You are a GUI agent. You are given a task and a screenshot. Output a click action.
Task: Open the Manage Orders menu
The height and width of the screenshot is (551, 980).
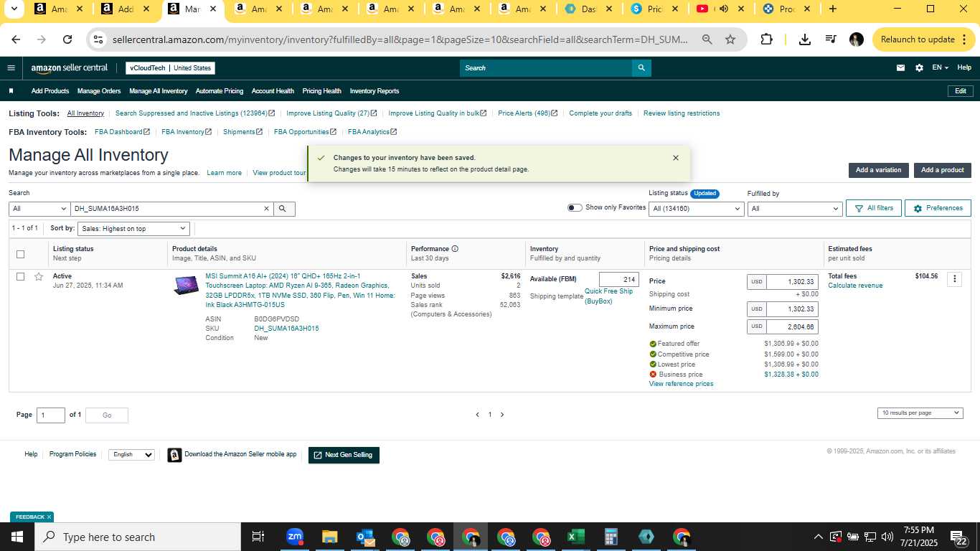pyautogui.click(x=99, y=91)
